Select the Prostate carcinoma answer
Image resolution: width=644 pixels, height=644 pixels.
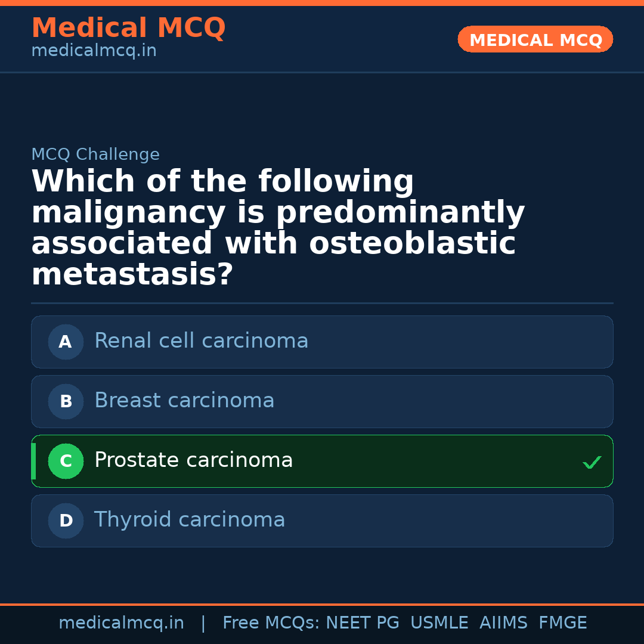point(194,460)
